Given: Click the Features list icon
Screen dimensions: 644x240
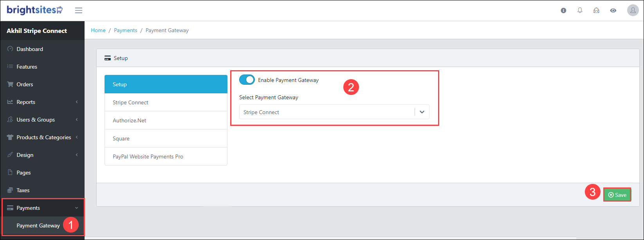Looking at the screenshot, I should click(x=10, y=67).
